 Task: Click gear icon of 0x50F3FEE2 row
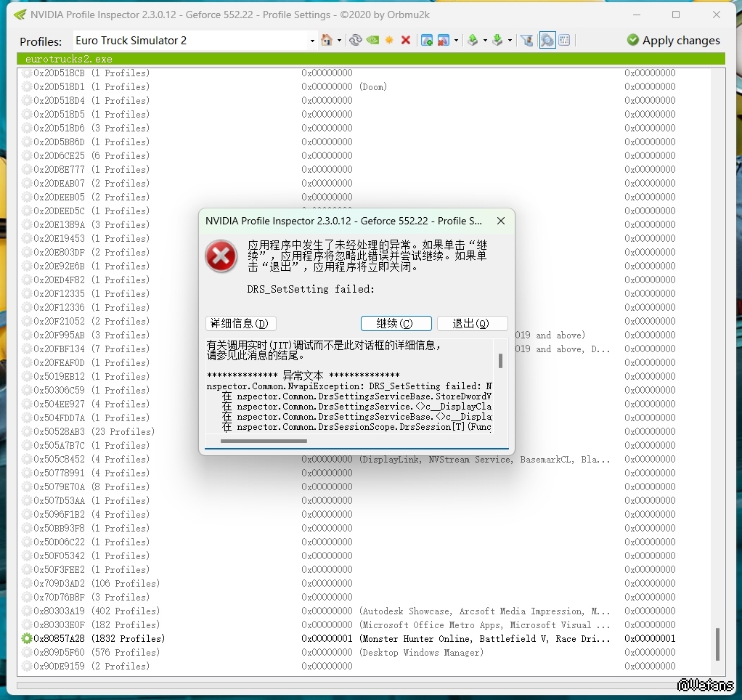(26, 569)
